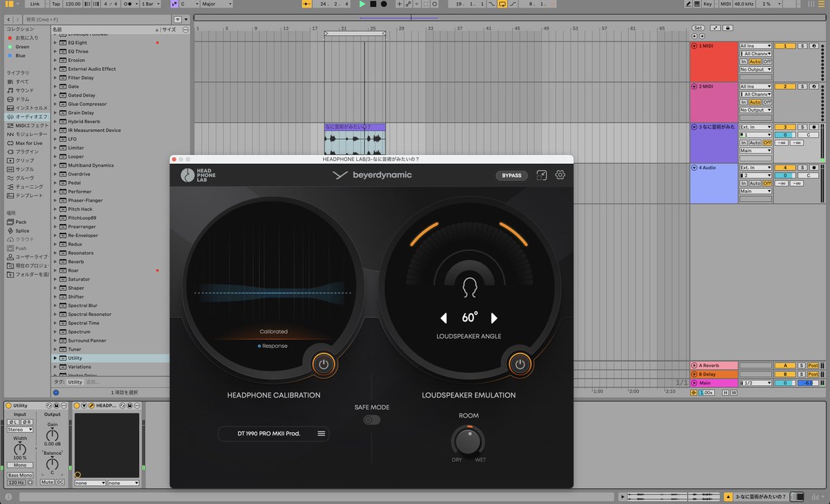This screenshot has height=504, width=830.
Task: Toggle the purple scale mode button
Action: pos(174,4)
